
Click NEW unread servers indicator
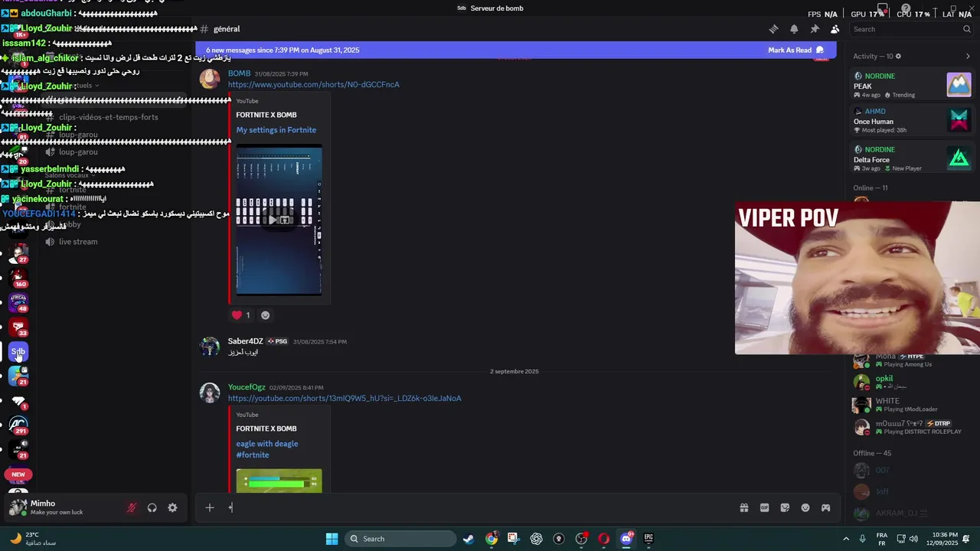(18, 474)
